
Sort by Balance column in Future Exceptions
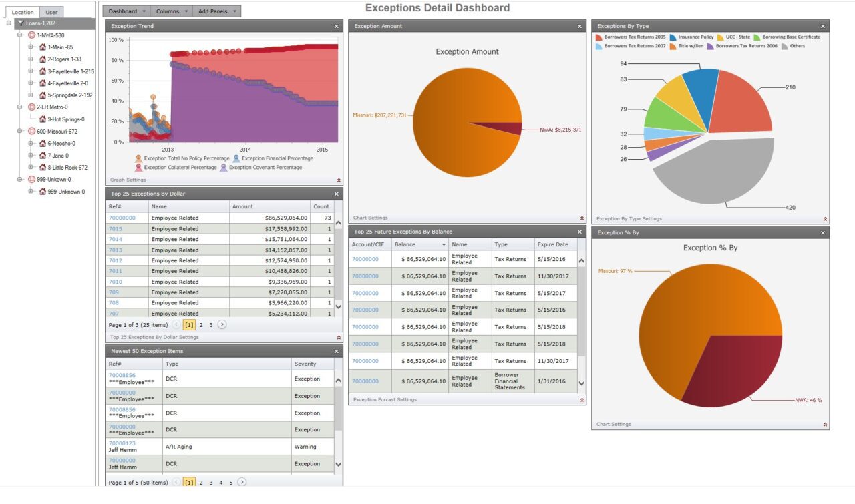[420, 245]
